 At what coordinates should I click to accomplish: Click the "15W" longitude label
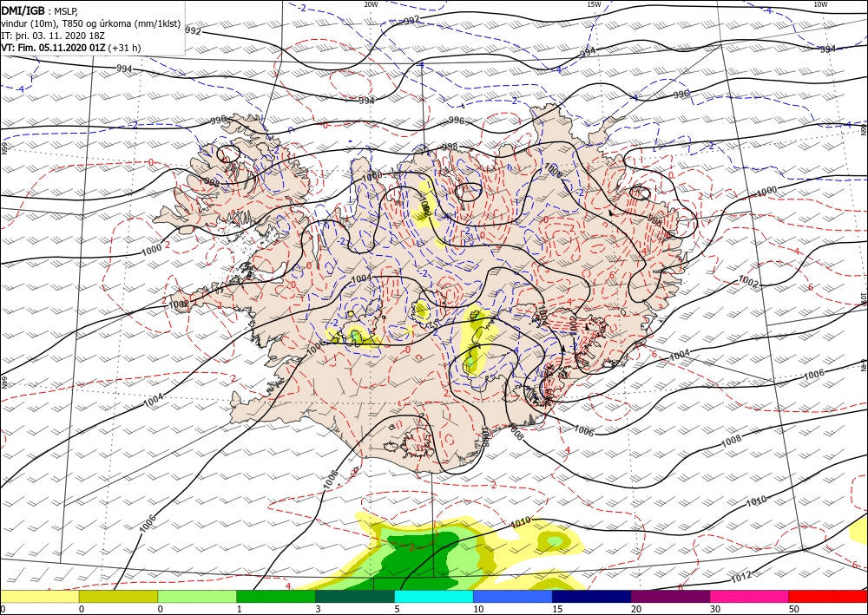[x=594, y=4]
